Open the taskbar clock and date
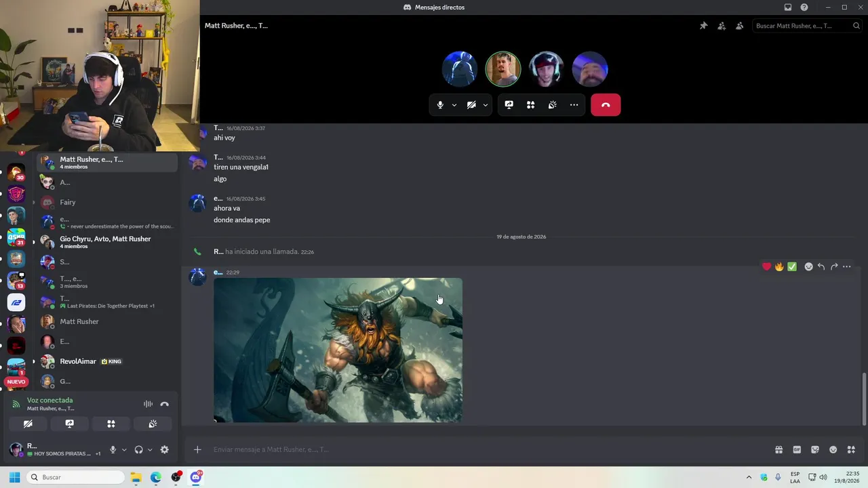 [847, 477]
